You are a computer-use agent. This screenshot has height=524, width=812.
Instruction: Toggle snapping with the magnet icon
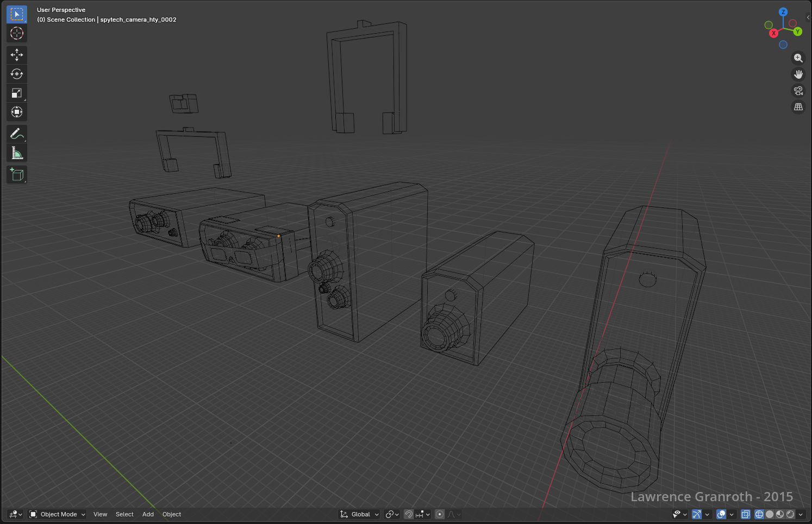coord(409,514)
